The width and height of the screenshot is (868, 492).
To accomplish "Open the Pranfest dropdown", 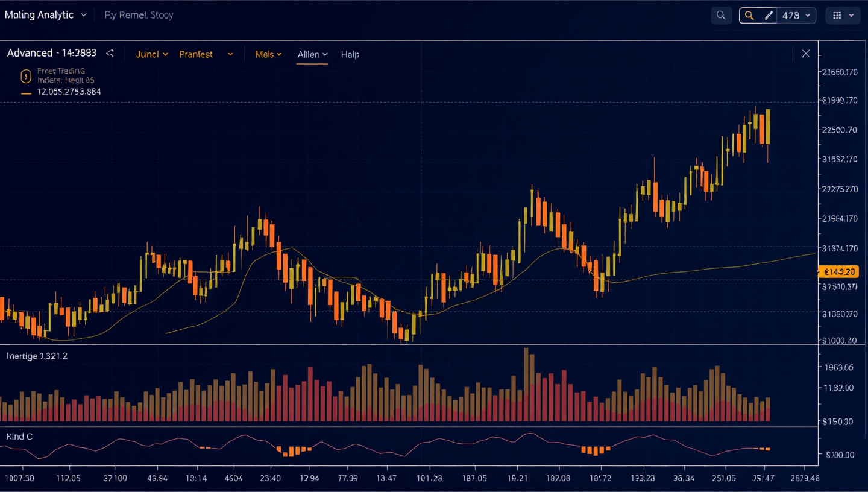I will (x=206, y=54).
